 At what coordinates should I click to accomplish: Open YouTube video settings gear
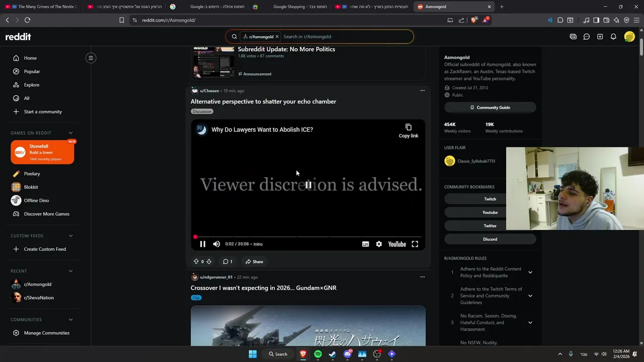tap(379, 244)
